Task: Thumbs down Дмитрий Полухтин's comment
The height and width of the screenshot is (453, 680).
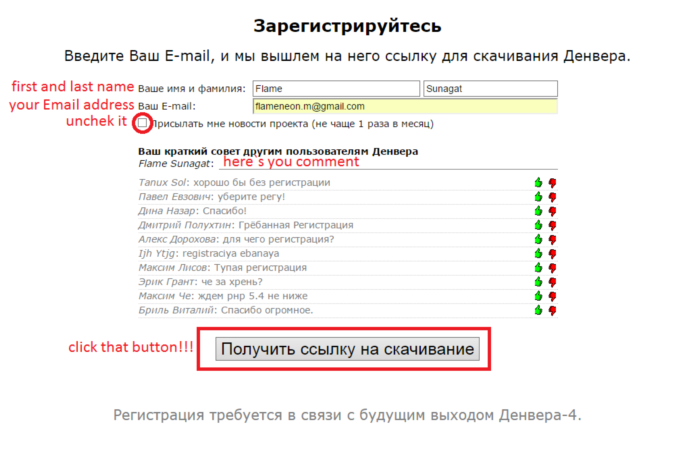Action: click(x=552, y=225)
